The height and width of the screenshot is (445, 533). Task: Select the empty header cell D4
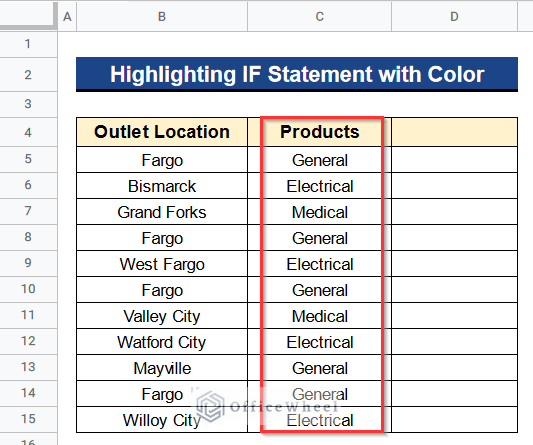click(x=454, y=132)
